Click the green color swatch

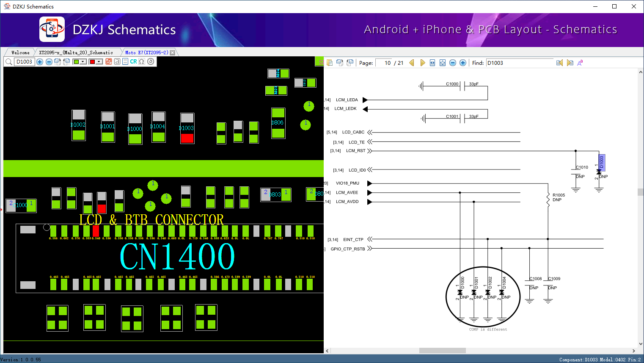(76, 62)
